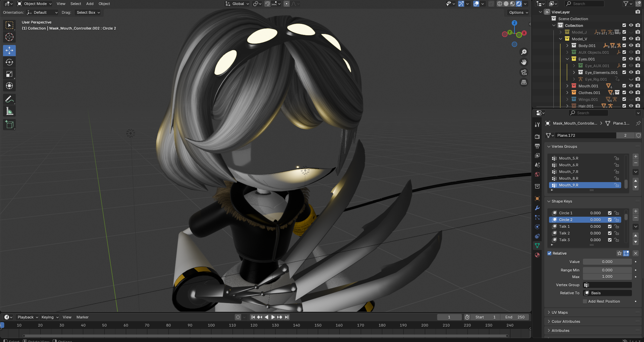
Task: Pin the properties editor context
Action: point(638,123)
